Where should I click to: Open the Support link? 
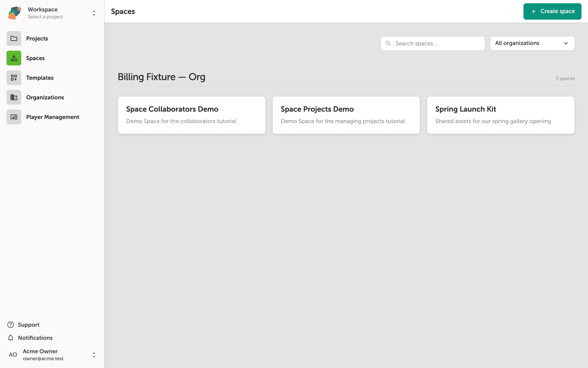[23, 325]
